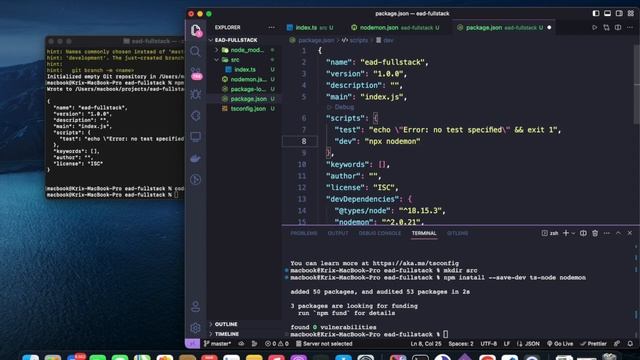Open the LF end-of-line selector
Screen dimensions: 640x360
point(507,344)
